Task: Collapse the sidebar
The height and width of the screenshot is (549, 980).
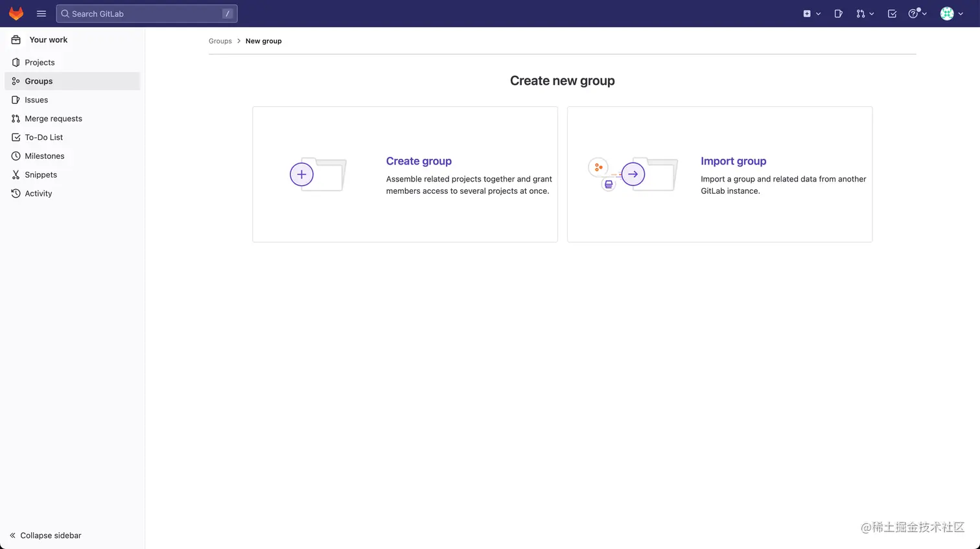Action: pyautogui.click(x=45, y=535)
